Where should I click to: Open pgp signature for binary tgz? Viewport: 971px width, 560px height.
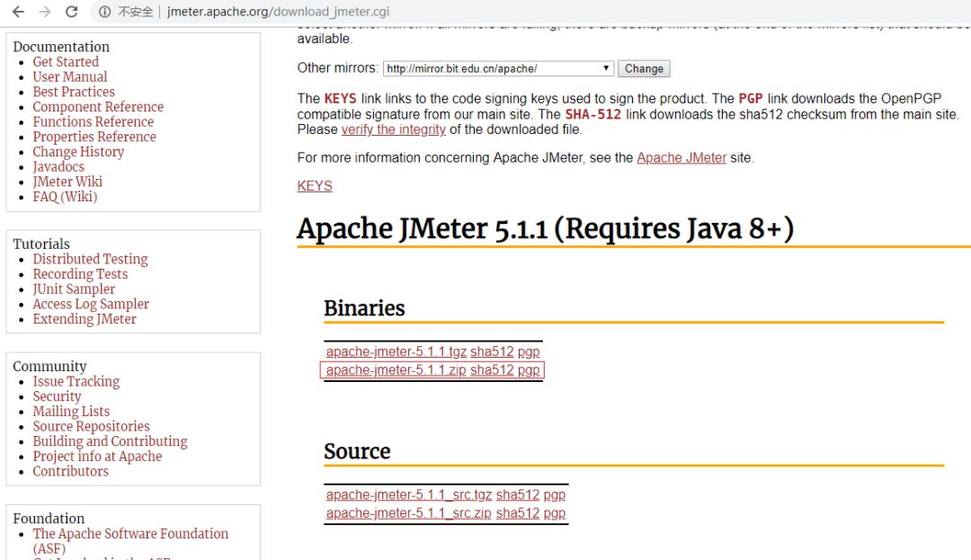coord(529,351)
